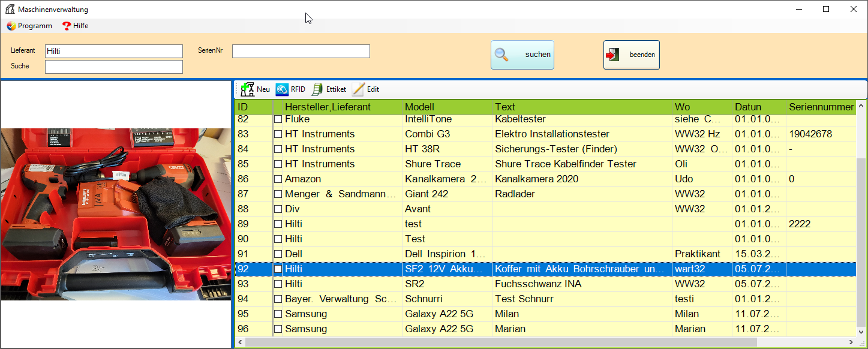Select the wart32 location cell
This screenshot has width=868, height=349.
(x=702, y=269)
